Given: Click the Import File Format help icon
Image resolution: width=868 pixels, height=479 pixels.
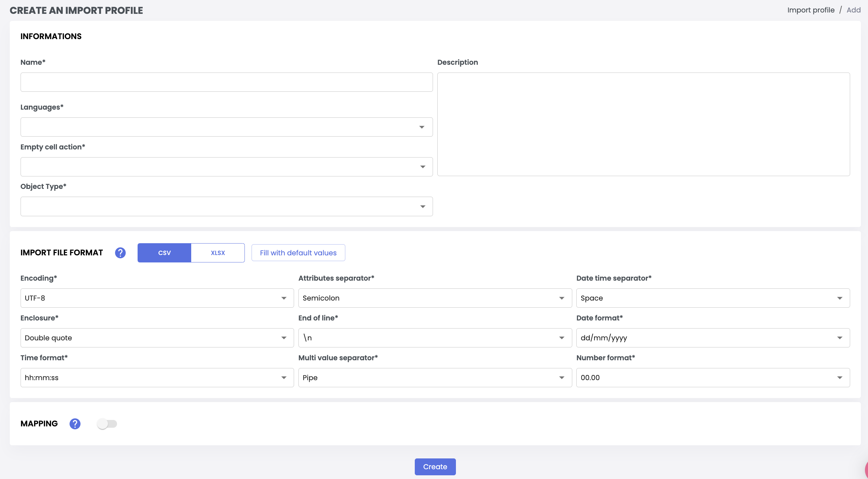Looking at the screenshot, I should [x=120, y=253].
